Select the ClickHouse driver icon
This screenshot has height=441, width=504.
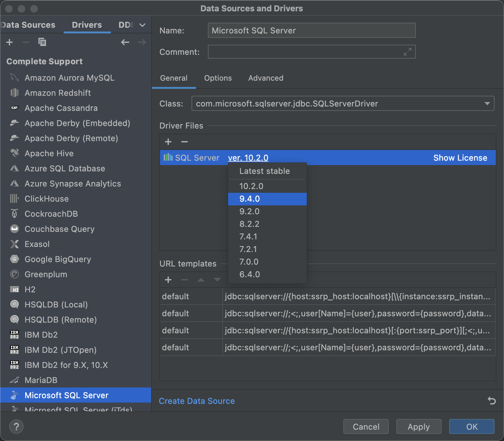pos(14,198)
